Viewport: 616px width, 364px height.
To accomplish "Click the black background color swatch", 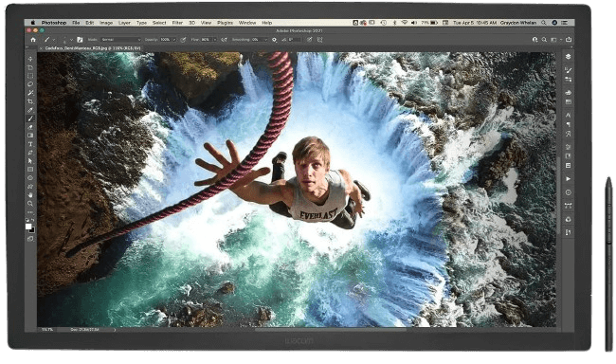I will click(32, 230).
